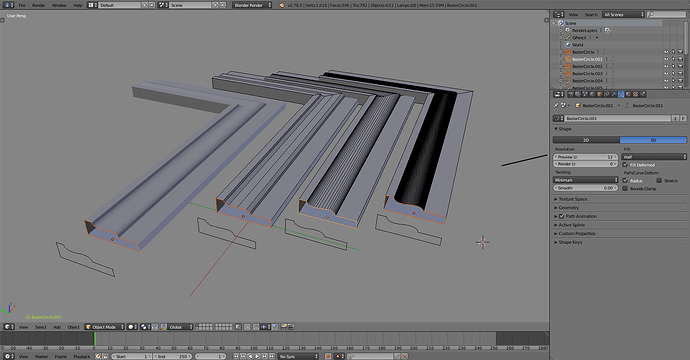
Task: Click the Smooth value slider field
Action: pyautogui.click(x=586, y=188)
